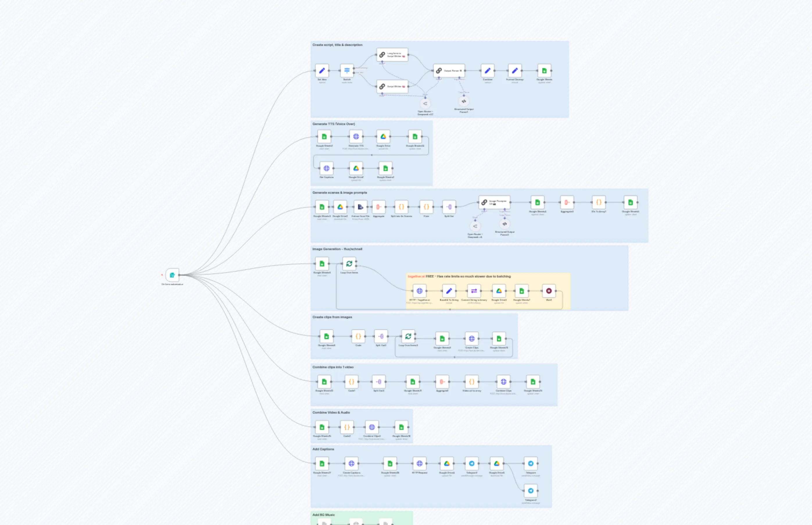Click the Generate TTS node
812x525 pixels.
pos(356,136)
